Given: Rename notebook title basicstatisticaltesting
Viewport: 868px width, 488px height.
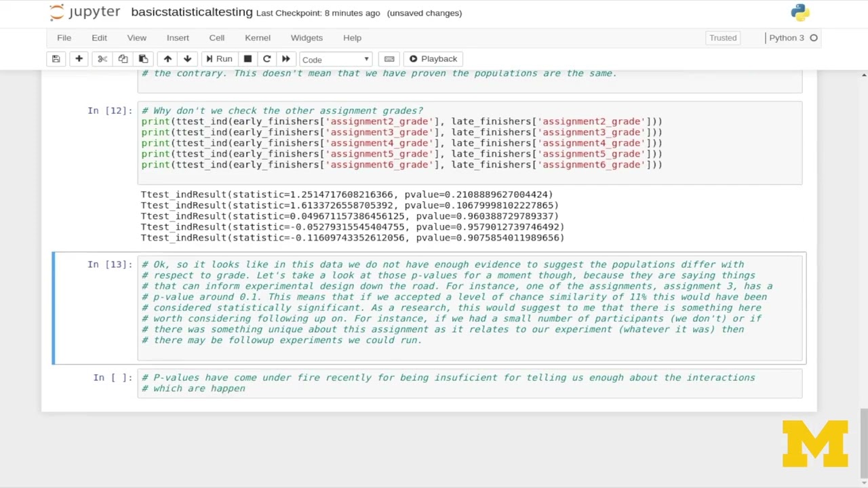Looking at the screenshot, I should point(191,12).
